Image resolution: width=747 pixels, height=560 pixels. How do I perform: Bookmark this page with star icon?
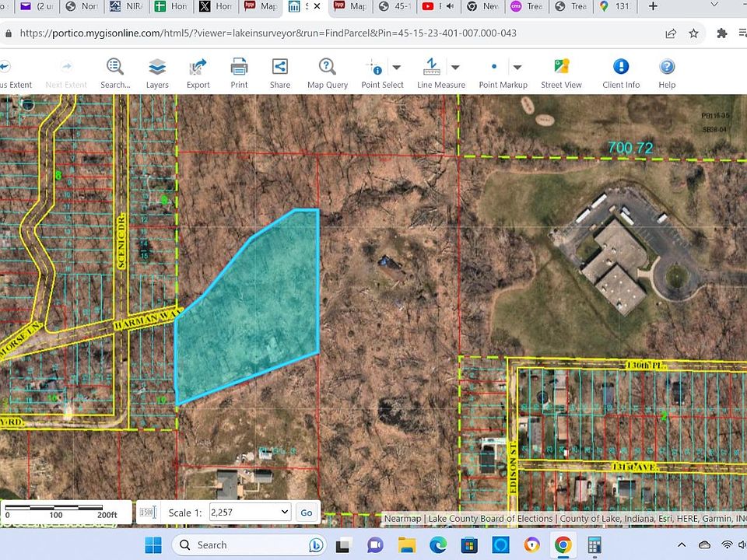pyautogui.click(x=693, y=33)
